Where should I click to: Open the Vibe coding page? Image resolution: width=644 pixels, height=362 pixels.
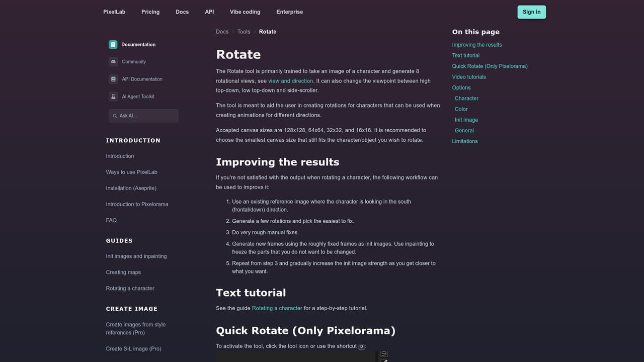[245, 12]
